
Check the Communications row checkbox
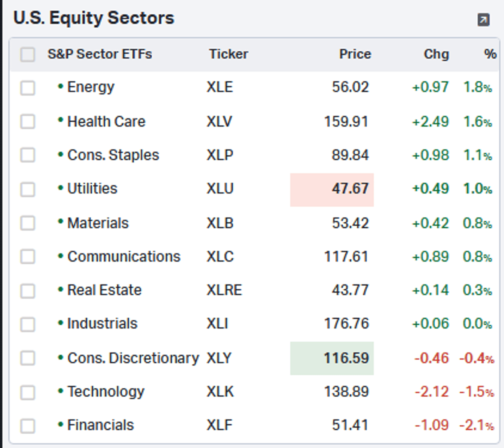pos(27,257)
